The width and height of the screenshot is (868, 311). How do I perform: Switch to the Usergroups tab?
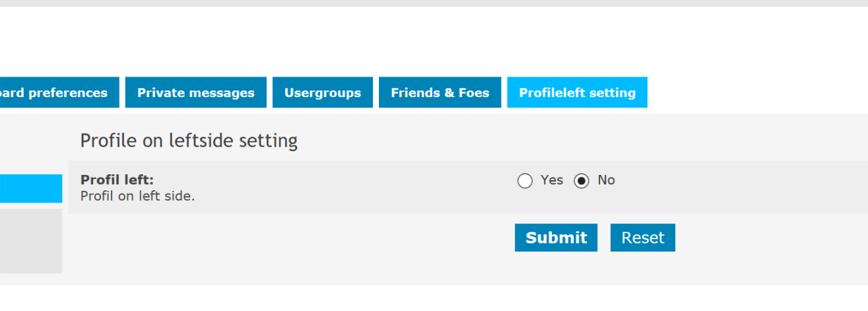323,92
